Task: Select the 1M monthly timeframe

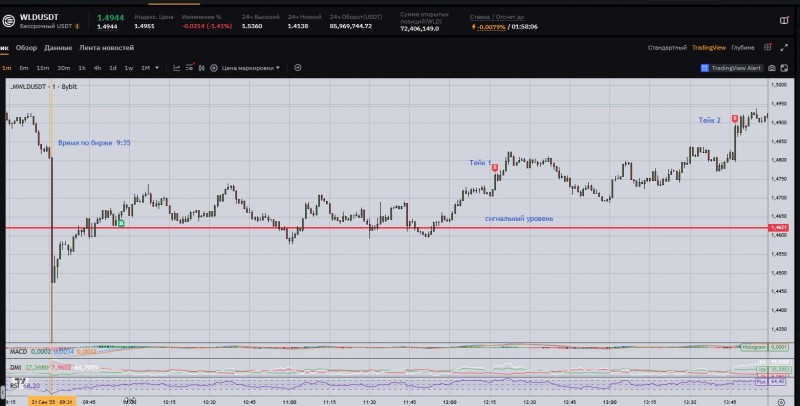Action: pyautogui.click(x=145, y=68)
